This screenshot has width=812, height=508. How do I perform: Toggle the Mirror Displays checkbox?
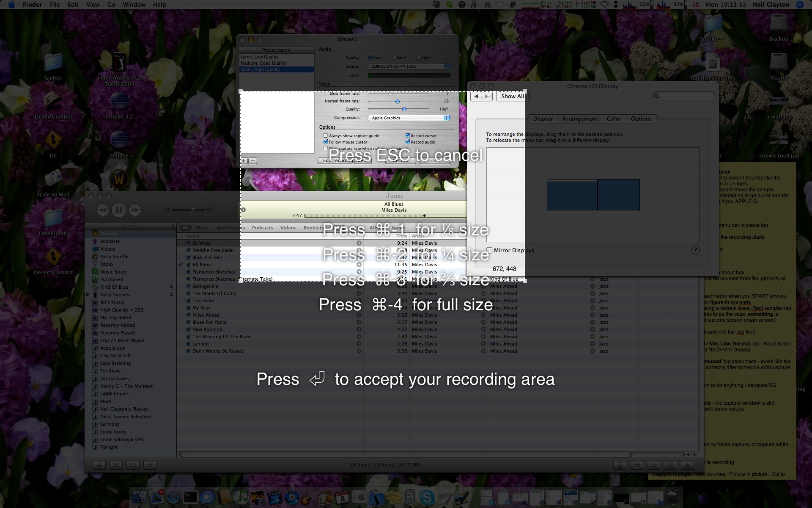point(489,250)
